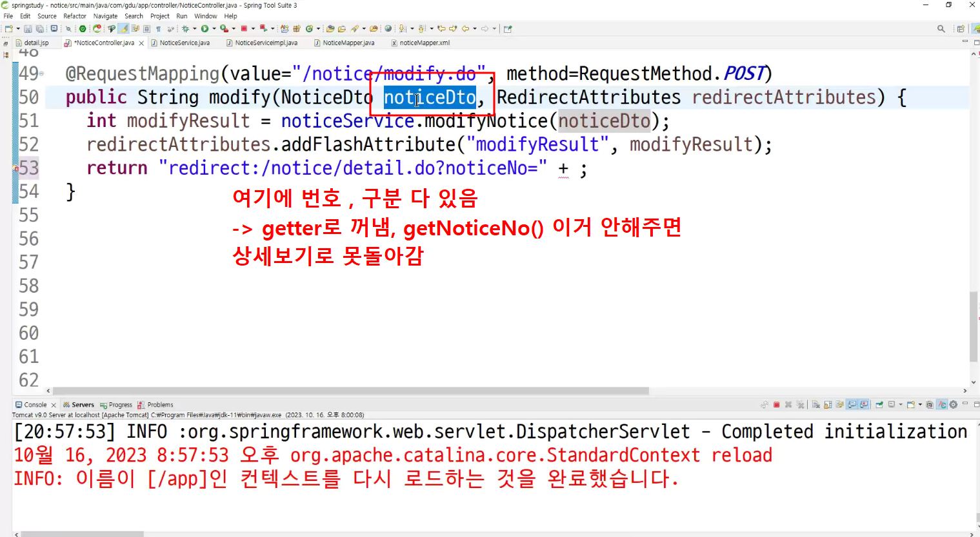Click the web browser globe icon
This screenshot has width=980, height=537.
[388, 29]
